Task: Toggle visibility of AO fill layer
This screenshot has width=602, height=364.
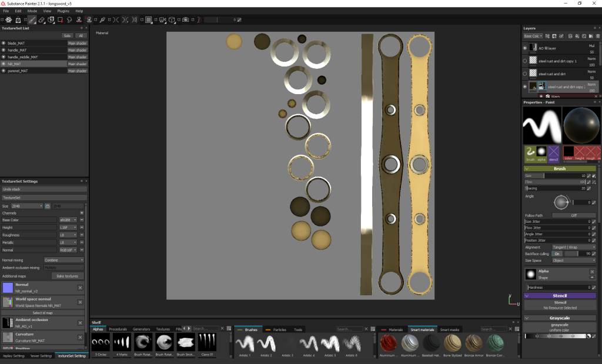Action: click(x=525, y=48)
